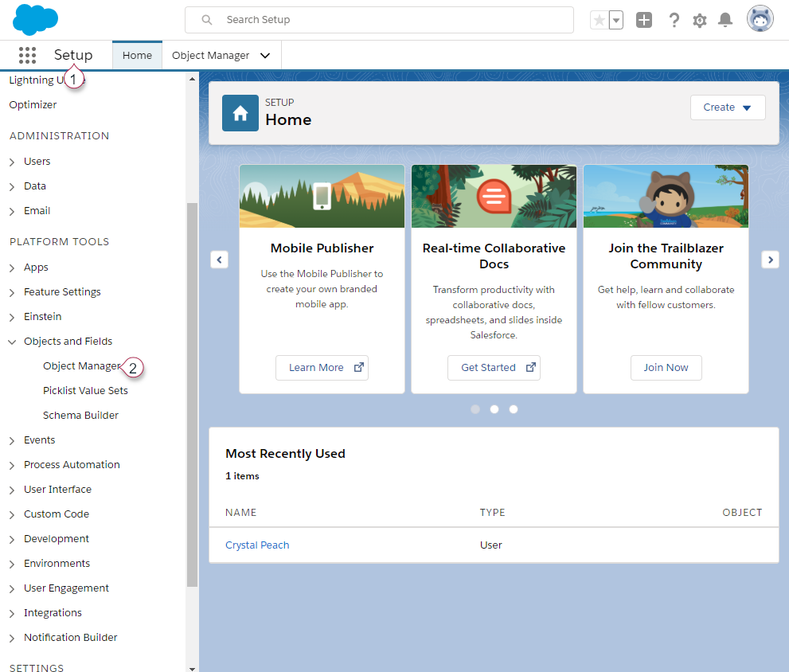Click the Salesforce cloud logo

[x=35, y=20]
